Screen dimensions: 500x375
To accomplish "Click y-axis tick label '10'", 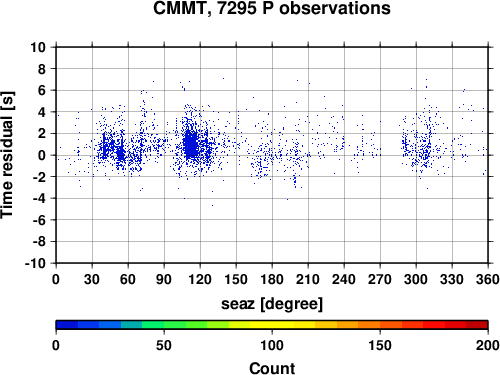I will pos(38,47).
